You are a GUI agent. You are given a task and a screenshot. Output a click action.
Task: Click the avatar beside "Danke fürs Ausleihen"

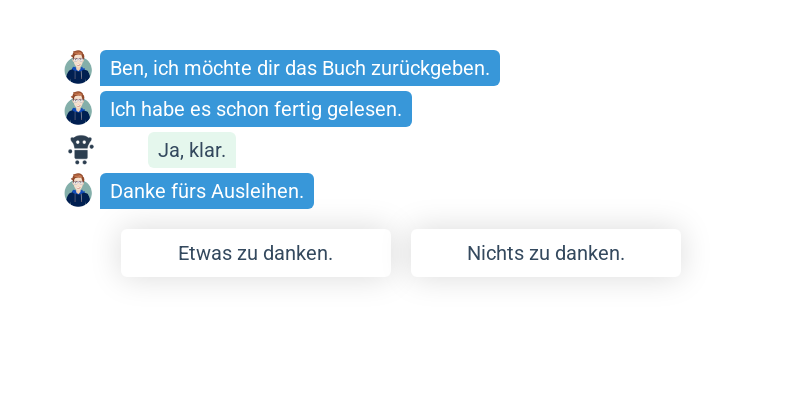[x=78, y=191]
